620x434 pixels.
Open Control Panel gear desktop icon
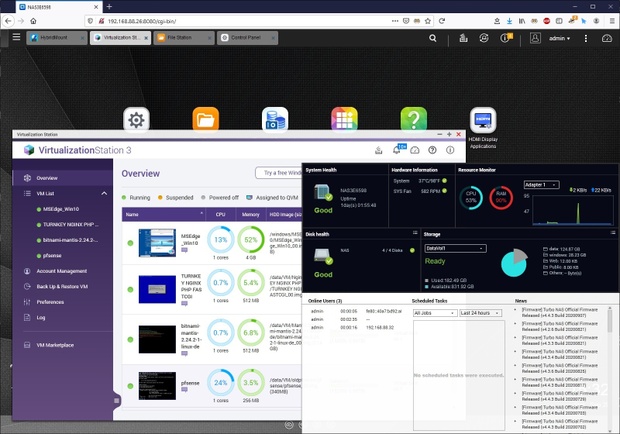pos(136,119)
